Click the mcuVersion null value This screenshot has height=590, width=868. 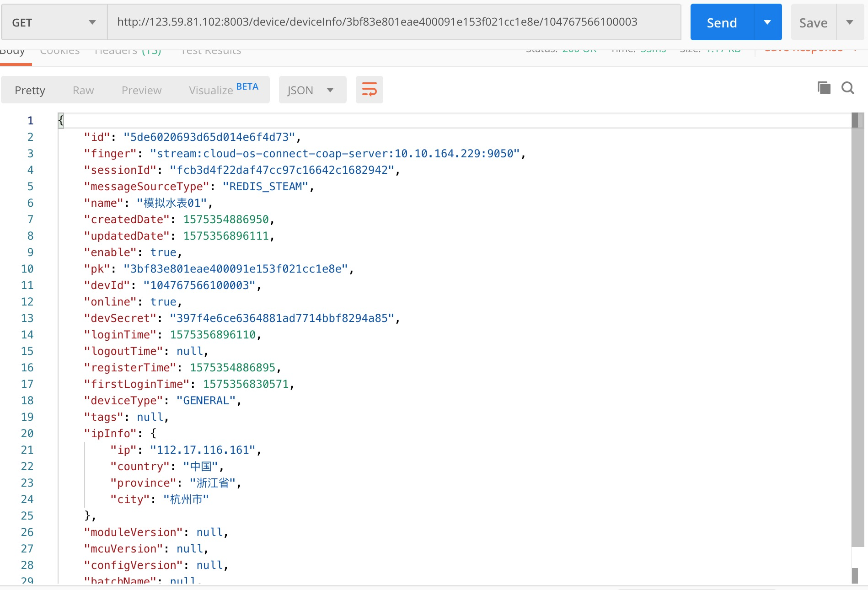point(190,548)
